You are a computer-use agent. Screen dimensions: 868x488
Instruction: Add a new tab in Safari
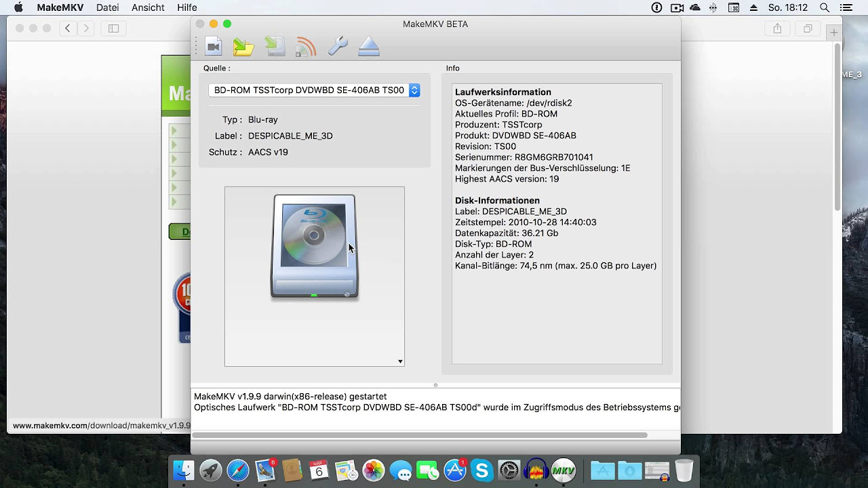(x=834, y=33)
